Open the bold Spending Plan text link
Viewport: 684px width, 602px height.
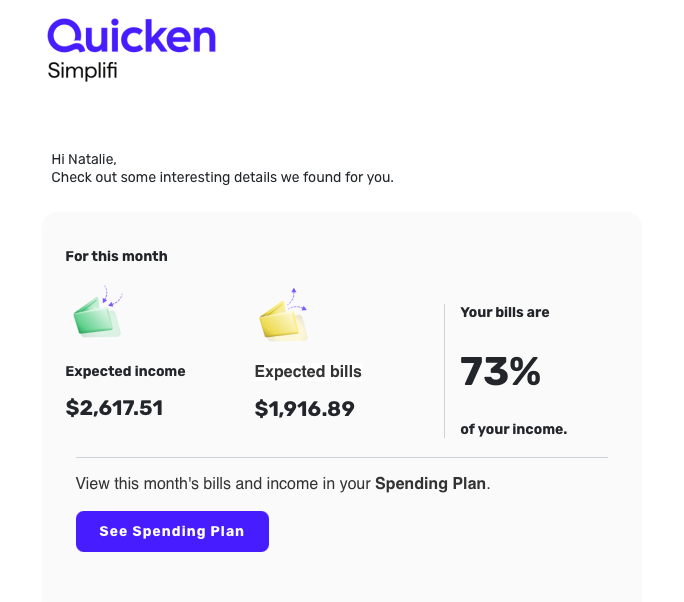pyautogui.click(x=431, y=483)
